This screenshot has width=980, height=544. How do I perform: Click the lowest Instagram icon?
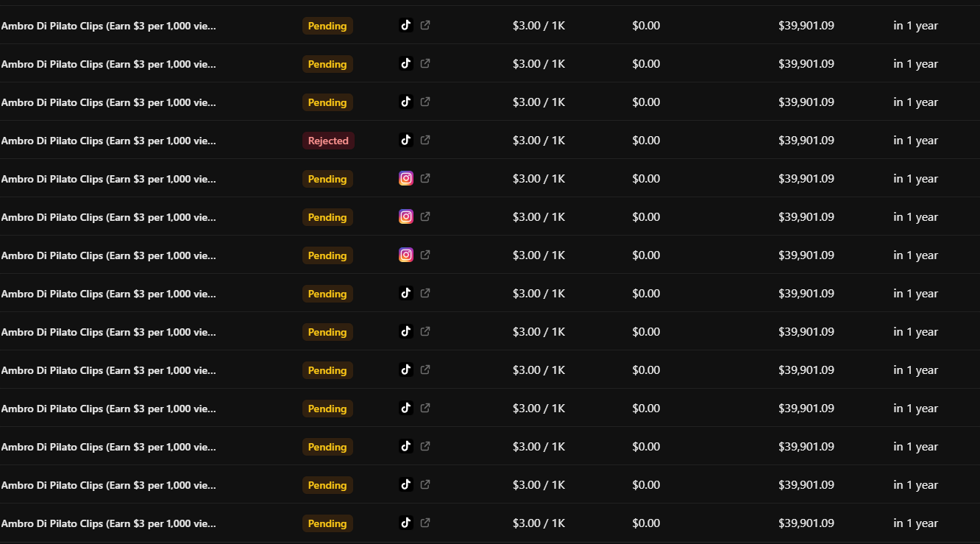pos(405,255)
